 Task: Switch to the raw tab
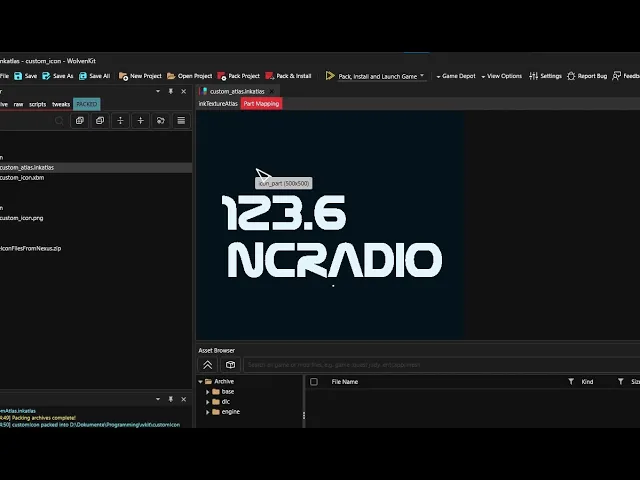(18, 104)
